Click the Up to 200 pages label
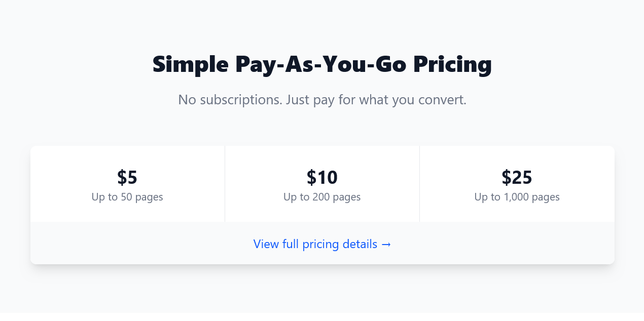The image size is (644, 321). tap(322, 197)
